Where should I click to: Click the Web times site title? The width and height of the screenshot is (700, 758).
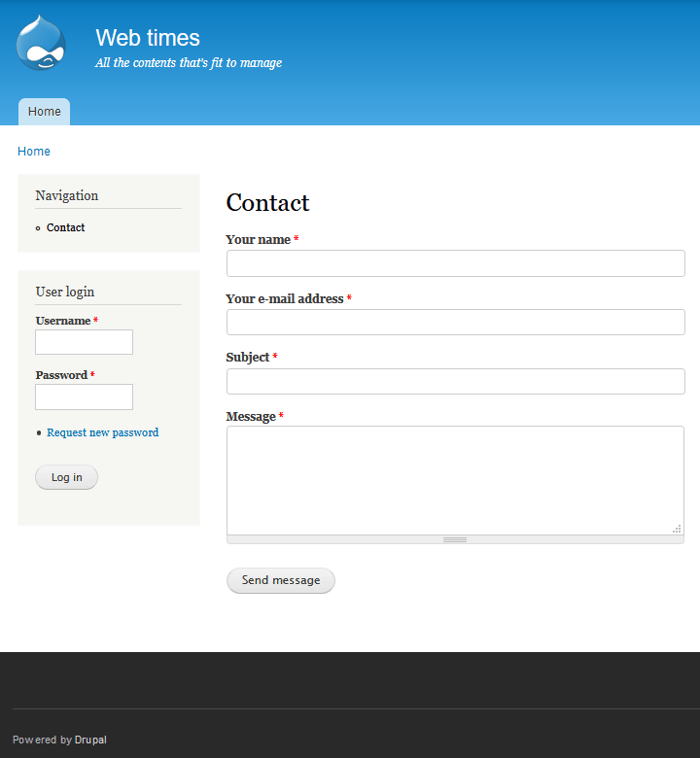[148, 38]
